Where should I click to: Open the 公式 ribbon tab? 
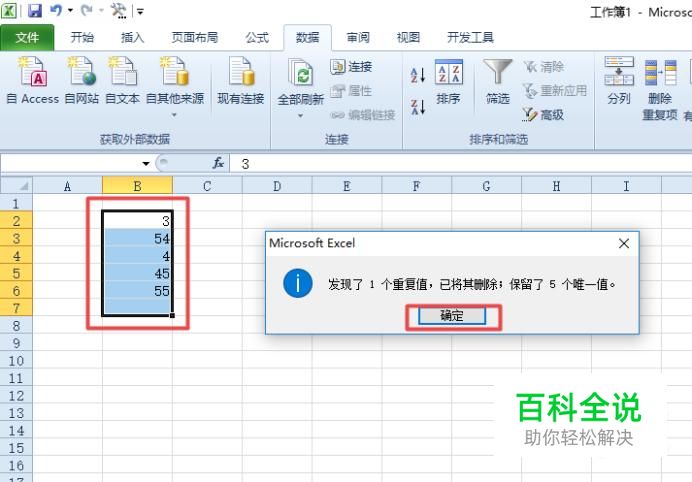click(x=257, y=38)
